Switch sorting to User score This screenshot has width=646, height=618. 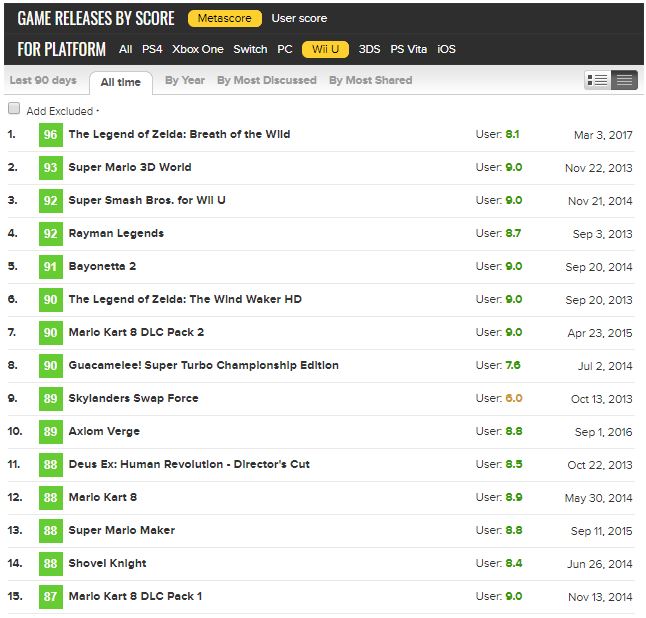click(x=299, y=18)
